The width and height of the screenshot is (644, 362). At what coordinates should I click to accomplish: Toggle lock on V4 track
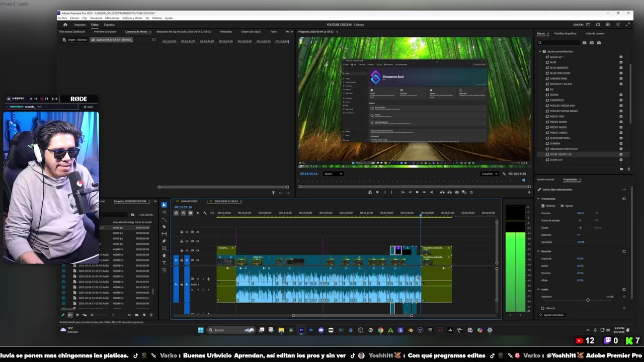(x=182, y=232)
